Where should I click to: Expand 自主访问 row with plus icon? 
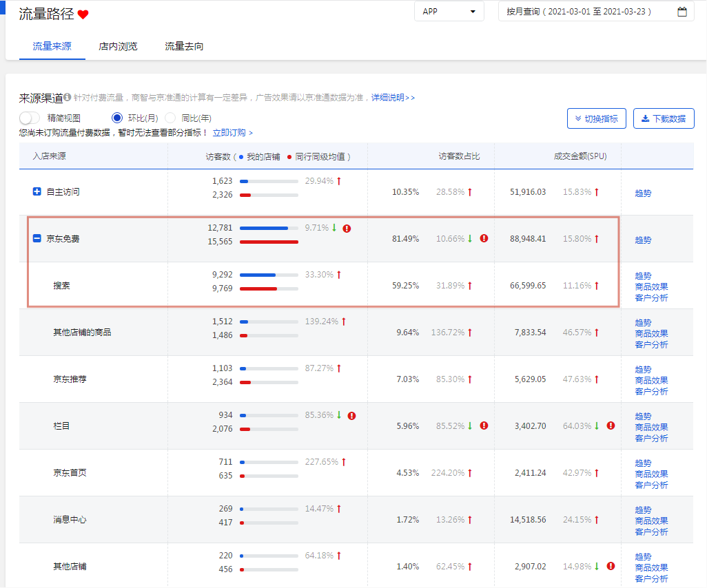(37, 191)
